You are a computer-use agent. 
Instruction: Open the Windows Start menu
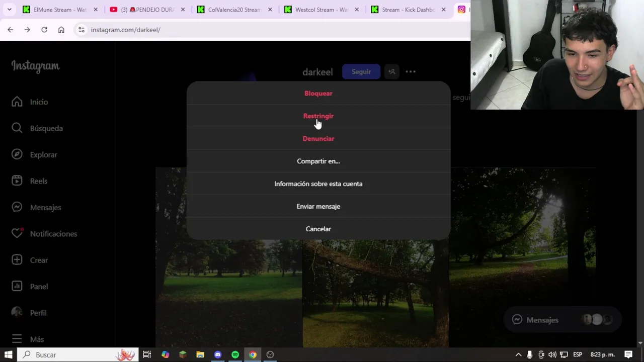[x=9, y=354]
